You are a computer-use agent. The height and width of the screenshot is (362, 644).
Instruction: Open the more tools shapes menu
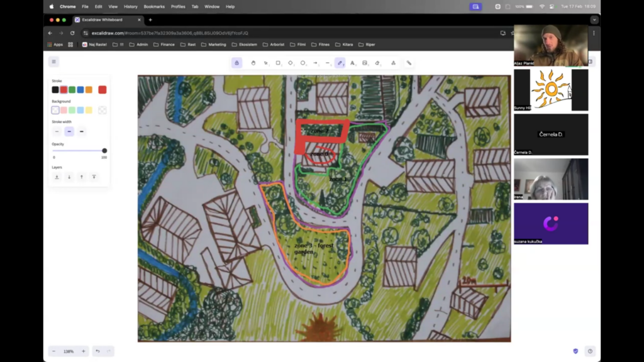[393, 63]
